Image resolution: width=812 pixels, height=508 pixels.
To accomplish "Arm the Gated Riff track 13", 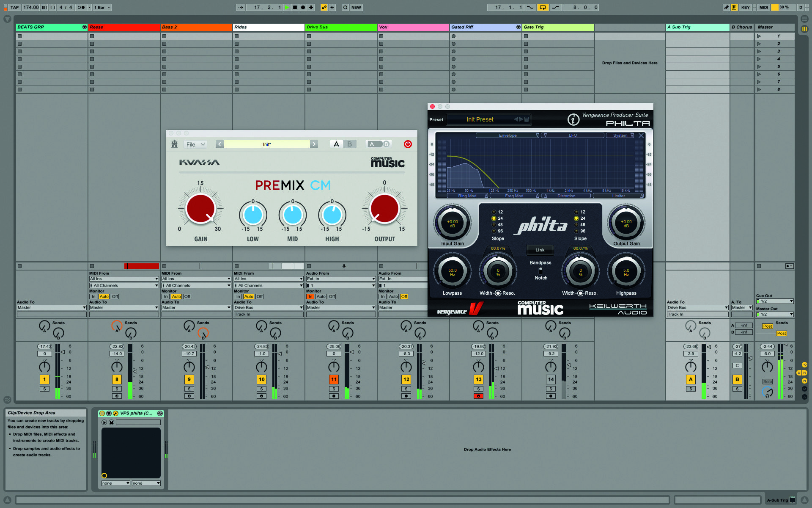I will 478,396.
